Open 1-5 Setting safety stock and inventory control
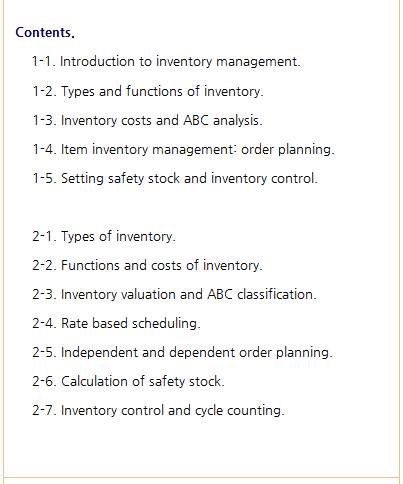This screenshot has width=403, height=484. pyautogui.click(x=175, y=179)
